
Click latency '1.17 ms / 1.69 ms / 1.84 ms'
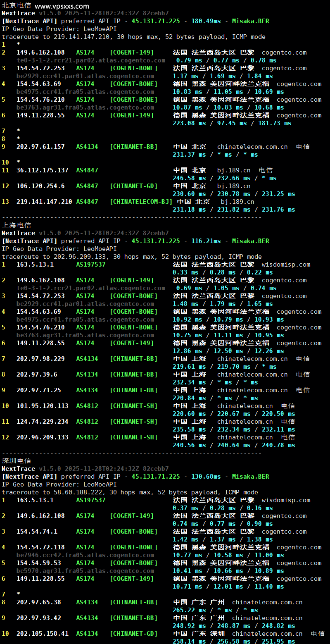(x=223, y=76)
